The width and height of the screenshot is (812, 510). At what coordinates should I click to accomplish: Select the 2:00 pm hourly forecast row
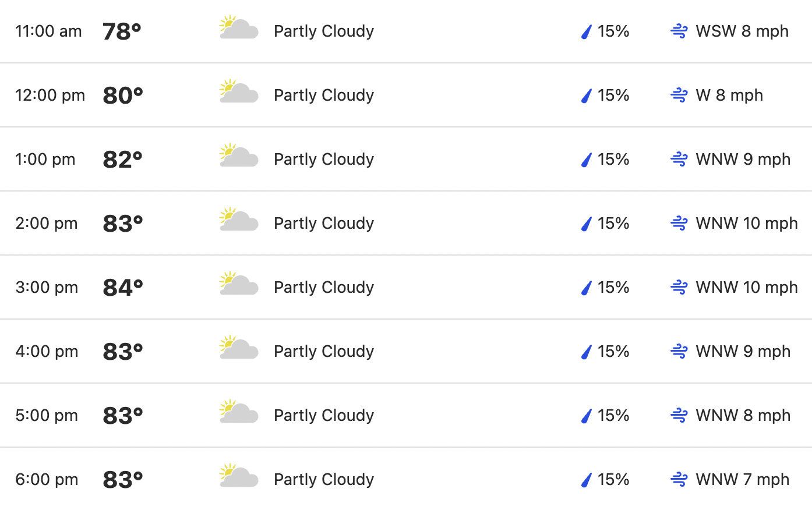tap(406, 223)
